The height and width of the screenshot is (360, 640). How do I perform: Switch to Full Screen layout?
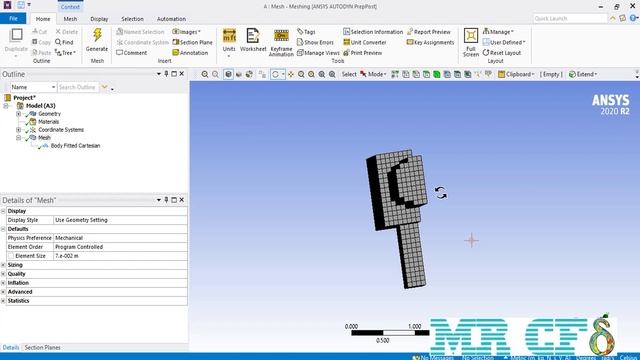471,42
